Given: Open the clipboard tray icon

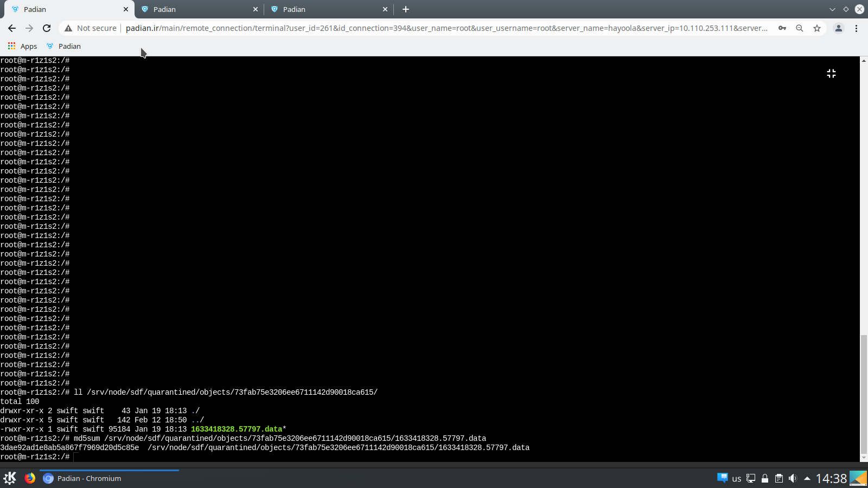Looking at the screenshot, I should (x=779, y=478).
